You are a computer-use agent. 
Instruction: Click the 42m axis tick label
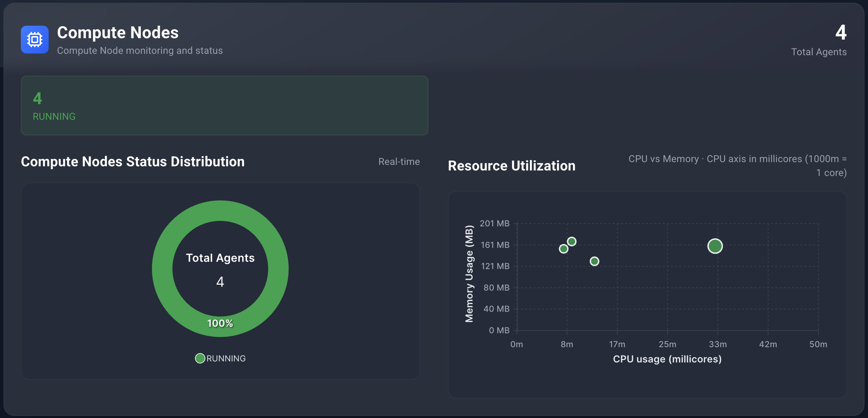pos(768,344)
